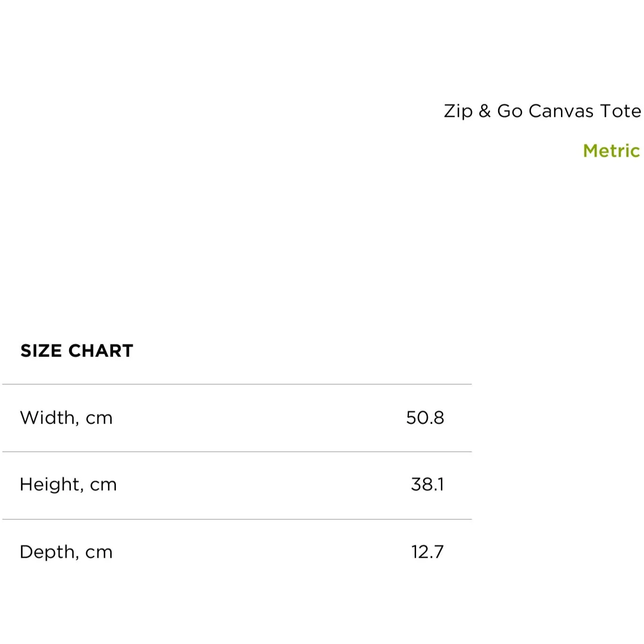Click the cm unit beside Width

(x=99, y=418)
